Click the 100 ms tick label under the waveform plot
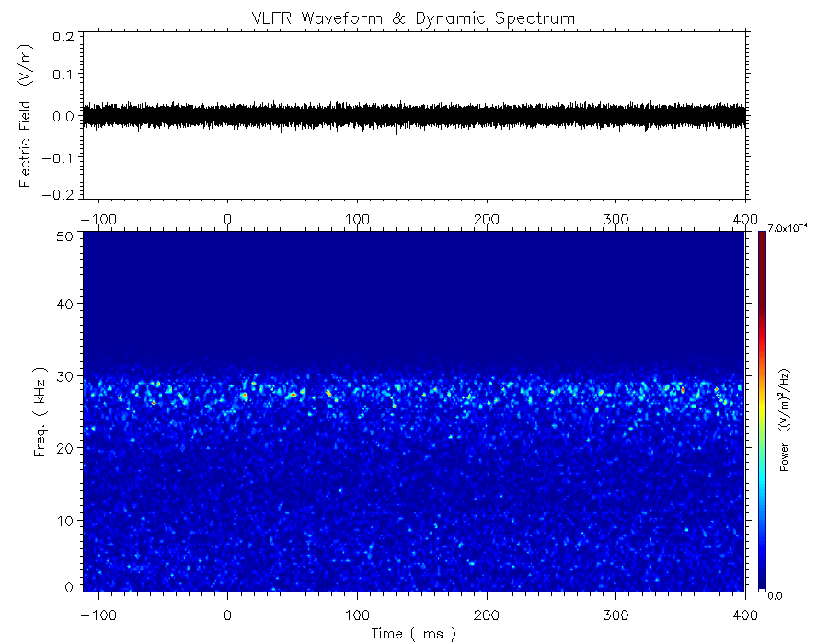The width and height of the screenshot is (828, 644). pos(357,219)
